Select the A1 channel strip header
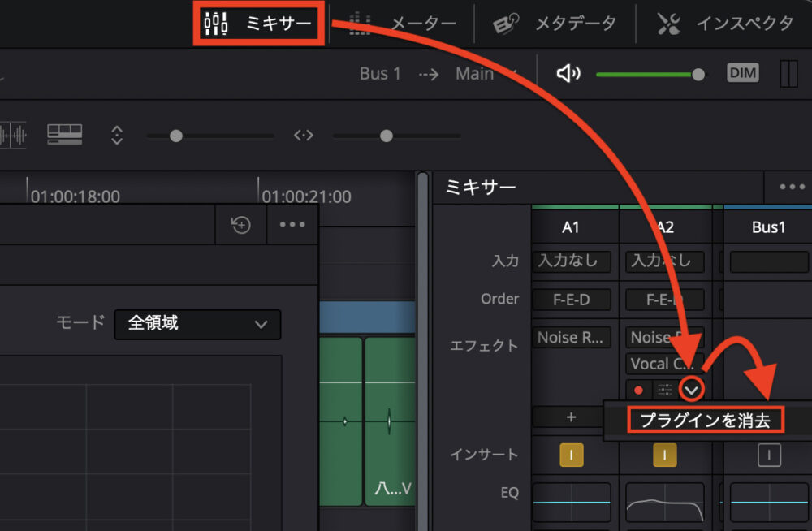This screenshot has height=531, width=812. (x=571, y=227)
